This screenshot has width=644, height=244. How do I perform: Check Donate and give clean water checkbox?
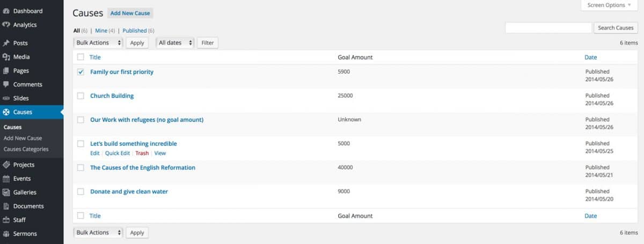point(80,191)
